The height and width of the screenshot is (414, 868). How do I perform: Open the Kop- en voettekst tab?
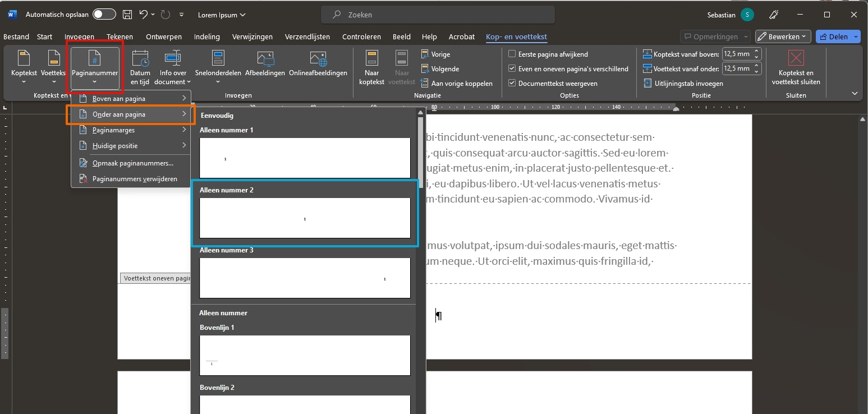pos(516,37)
